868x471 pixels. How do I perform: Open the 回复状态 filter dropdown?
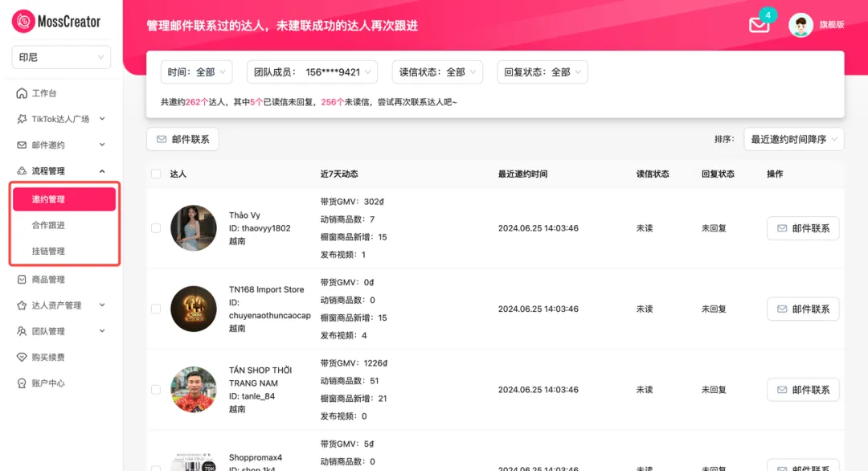click(x=542, y=72)
